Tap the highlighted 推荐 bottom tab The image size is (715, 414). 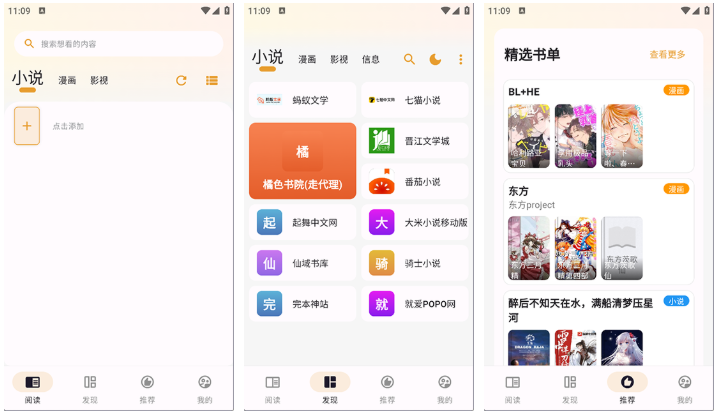tap(627, 386)
